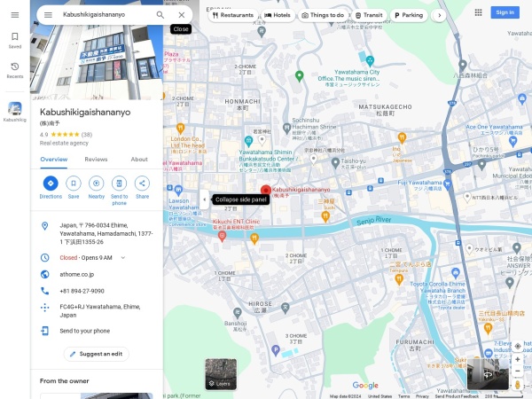Image resolution: width=532 pixels, height=399 pixels.
Task: Get Directions to the agency
Action: click(51, 187)
